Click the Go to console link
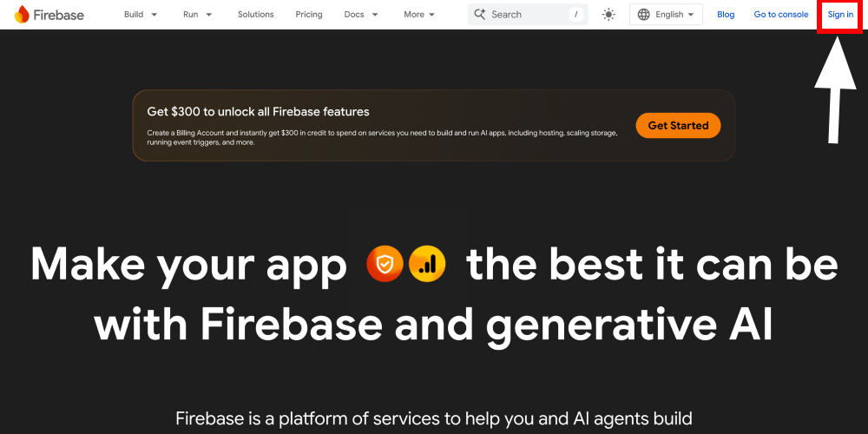The height and width of the screenshot is (434, 868). click(781, 14)
